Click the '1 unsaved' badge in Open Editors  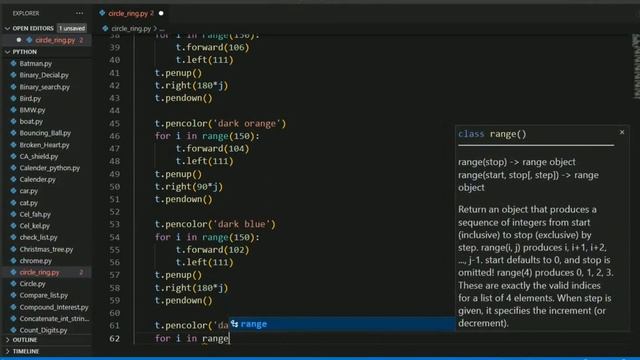click(x=72, y=29)
